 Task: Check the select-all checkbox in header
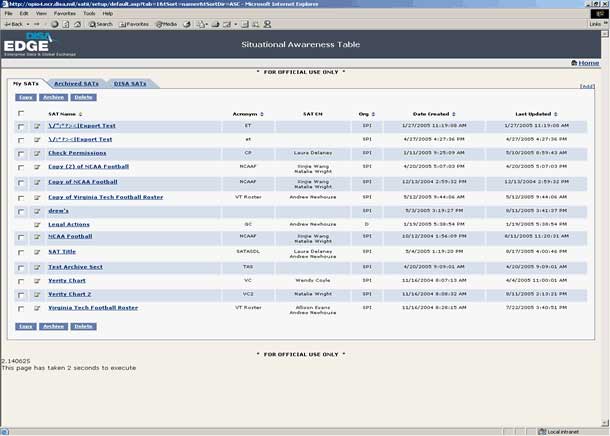point(22,114)
